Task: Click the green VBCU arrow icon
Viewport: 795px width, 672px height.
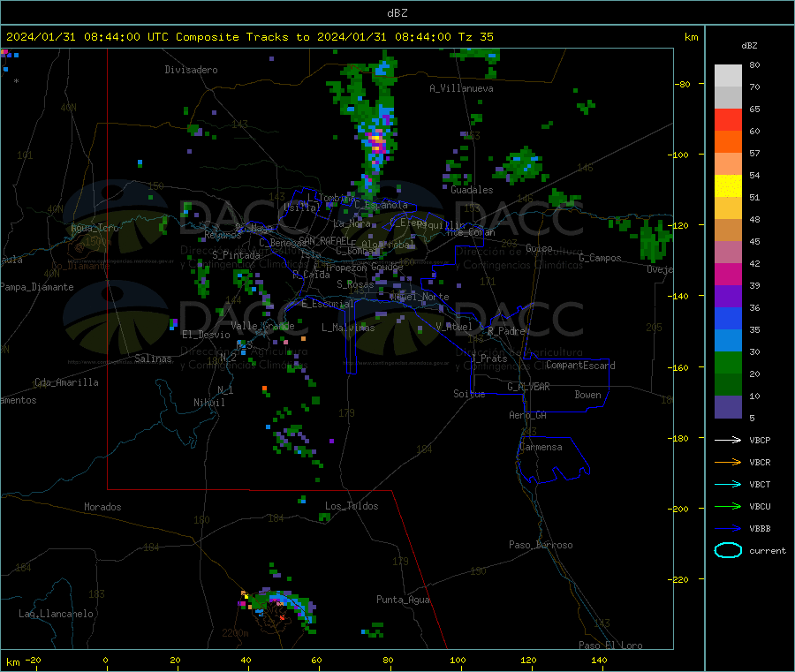Action: pos(728,506)
